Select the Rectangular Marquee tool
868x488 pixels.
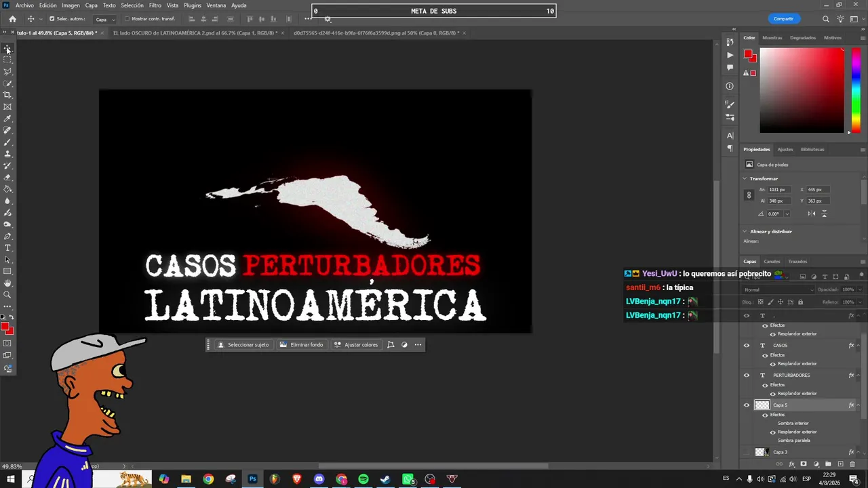(x=7, y=60)
